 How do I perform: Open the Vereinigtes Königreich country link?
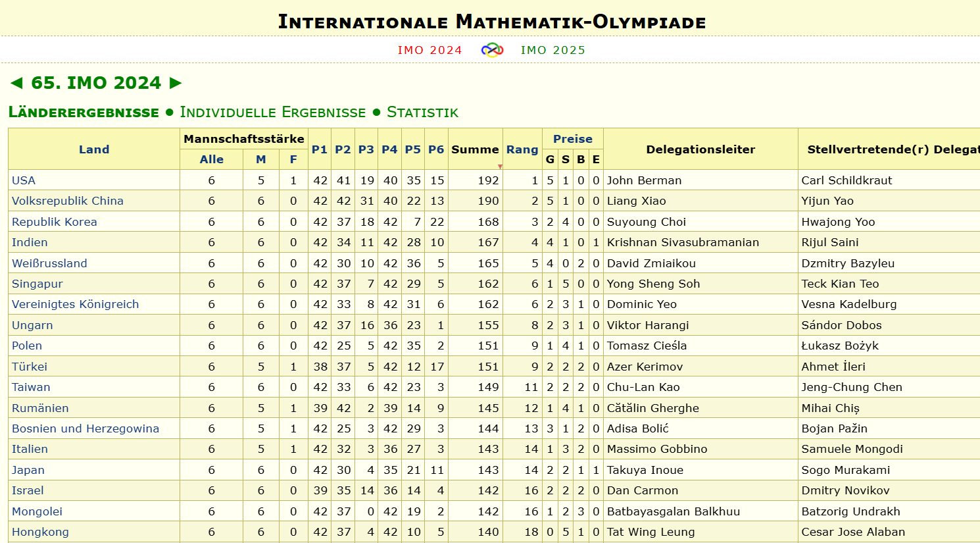pos(76,304)
